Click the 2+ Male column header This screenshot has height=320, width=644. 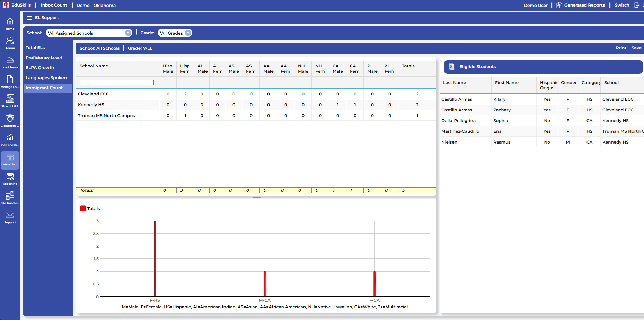(x=372, y=68)
